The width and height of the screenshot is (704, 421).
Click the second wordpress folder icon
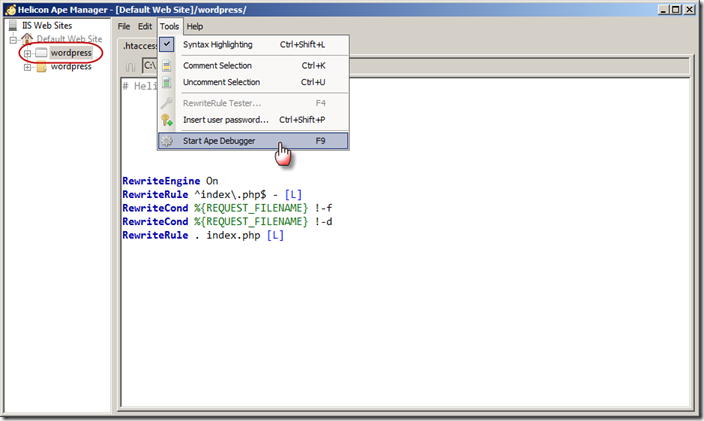(x=41, y=67)
